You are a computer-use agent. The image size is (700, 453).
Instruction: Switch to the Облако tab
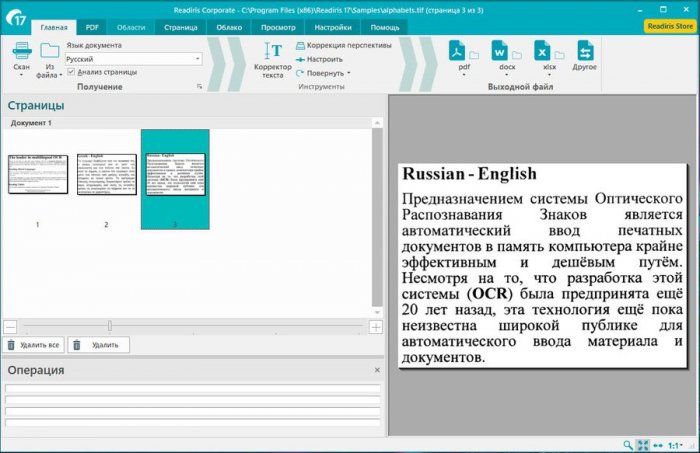[229, 27]
